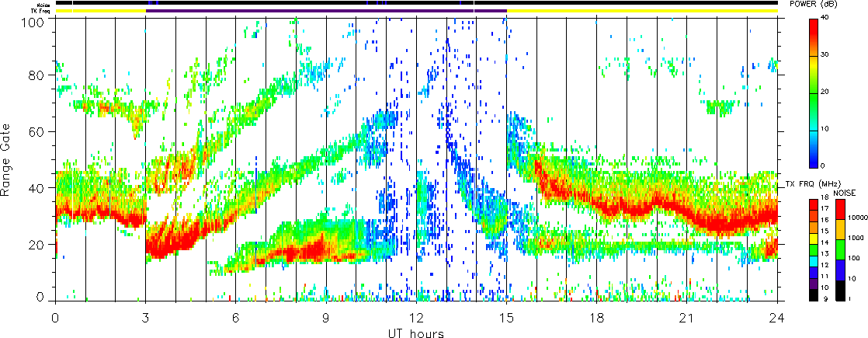
Task: Click x-axis tick label 9
Action: [326, 318]
